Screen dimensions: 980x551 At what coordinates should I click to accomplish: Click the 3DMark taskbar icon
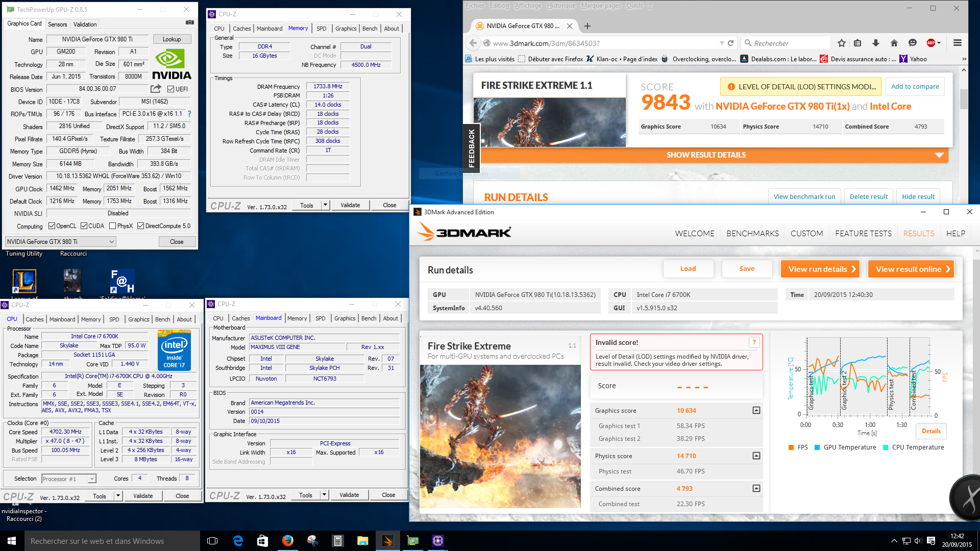387,541
